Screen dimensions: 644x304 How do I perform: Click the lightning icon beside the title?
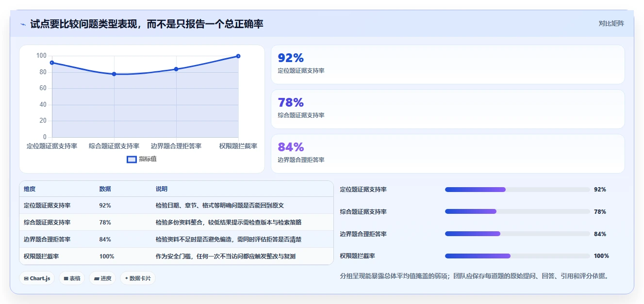click(23, 24)
